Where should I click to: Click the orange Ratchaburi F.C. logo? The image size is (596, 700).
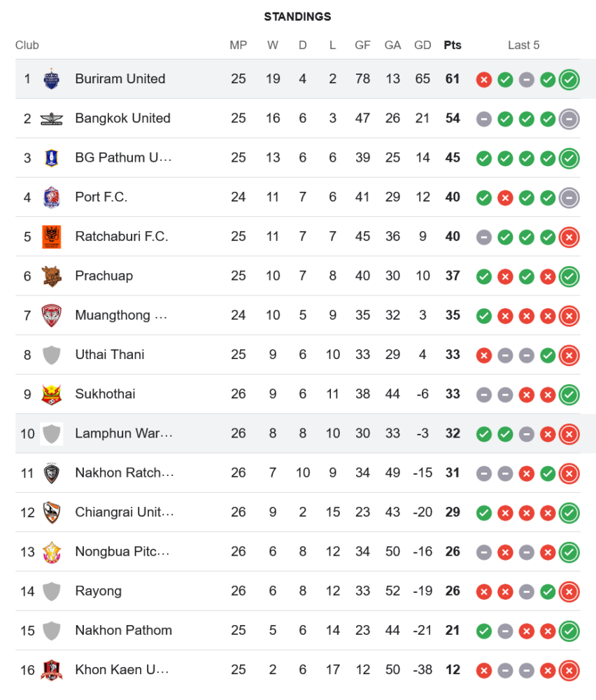[52, 237]
